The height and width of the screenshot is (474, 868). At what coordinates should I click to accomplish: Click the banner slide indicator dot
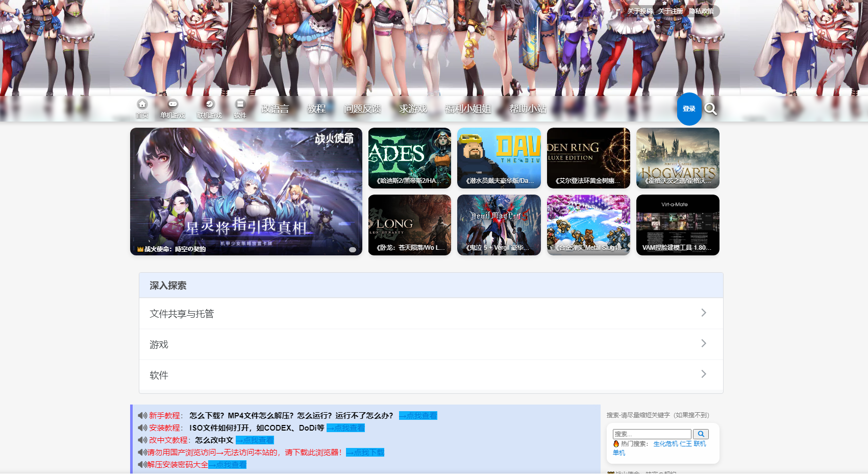(352, 250)
